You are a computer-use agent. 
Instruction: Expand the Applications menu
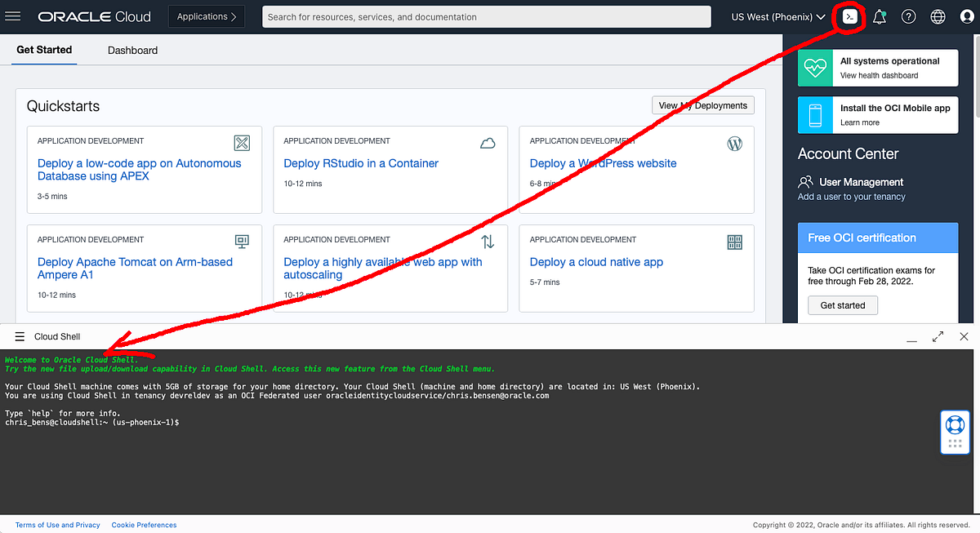(x=207, y=16)
